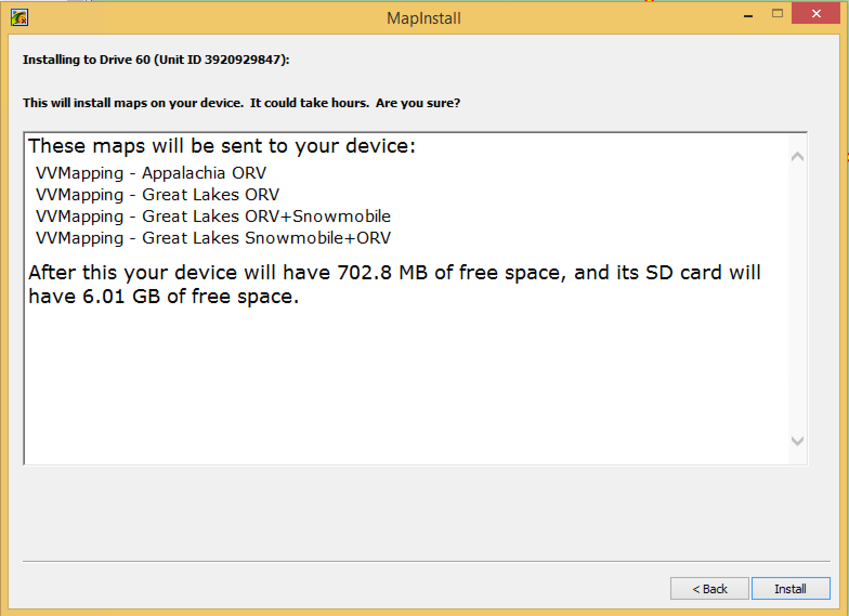Click the MapInstall app icon in title bar
This screenshot has width=849, height=616.
19,17
